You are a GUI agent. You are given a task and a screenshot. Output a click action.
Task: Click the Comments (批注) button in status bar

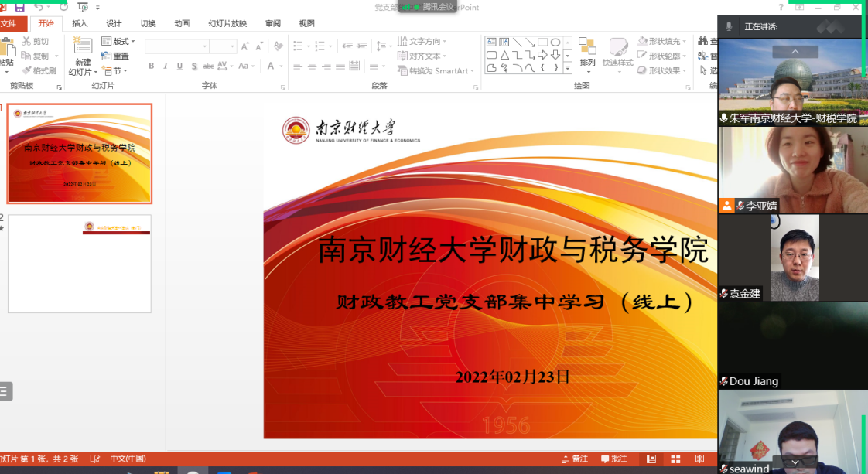613,459
